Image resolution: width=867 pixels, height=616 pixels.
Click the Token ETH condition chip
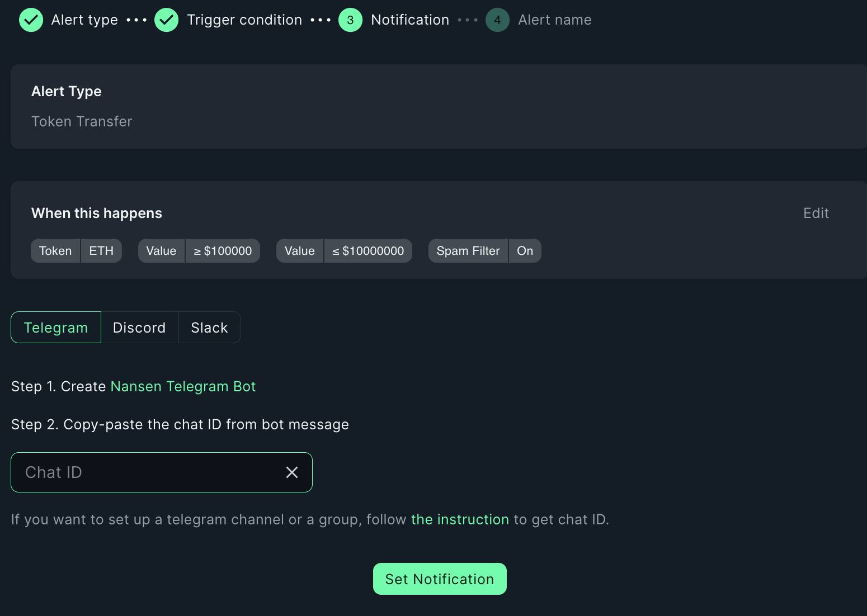point(76,251)
